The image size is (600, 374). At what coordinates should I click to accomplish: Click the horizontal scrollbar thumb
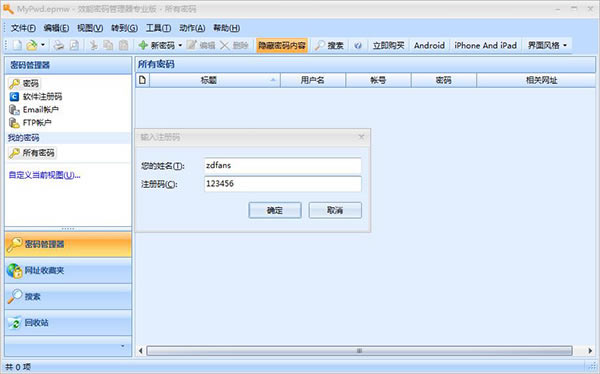(x=359, y=351)
